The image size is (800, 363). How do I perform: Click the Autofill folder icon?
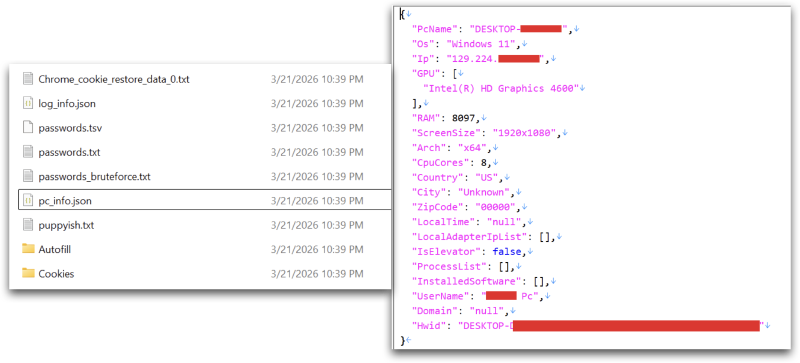coord(28,249)
